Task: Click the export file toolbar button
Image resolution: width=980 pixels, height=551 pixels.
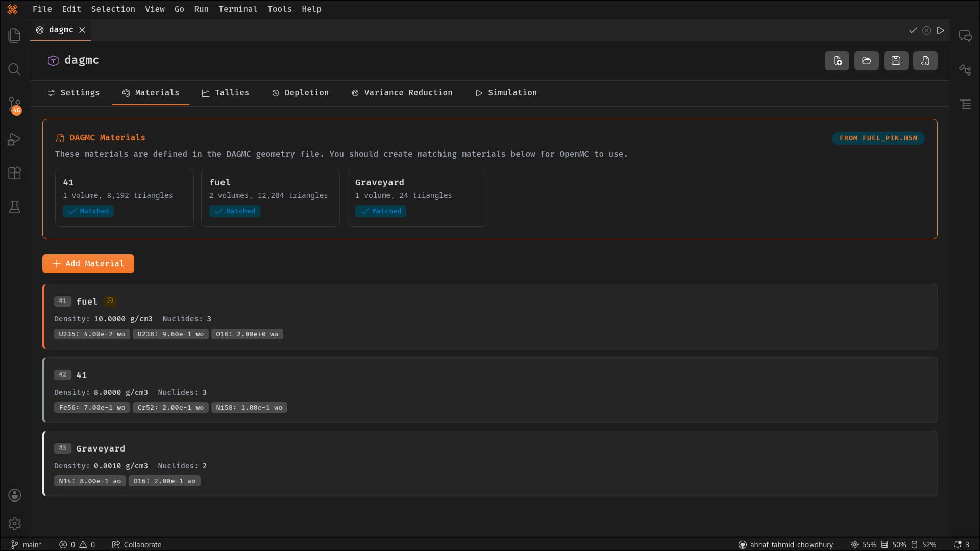Action: [x=925, y=61]
